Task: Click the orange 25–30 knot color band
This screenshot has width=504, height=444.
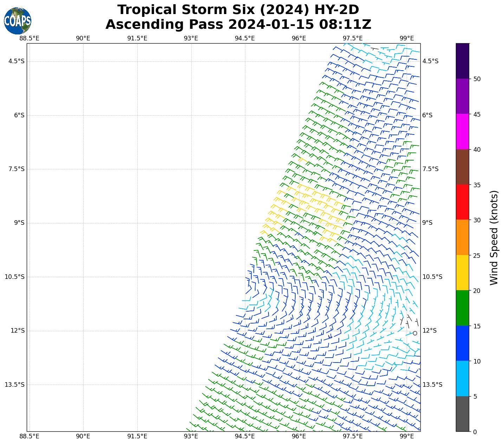Action: click(x=462, y=237)
